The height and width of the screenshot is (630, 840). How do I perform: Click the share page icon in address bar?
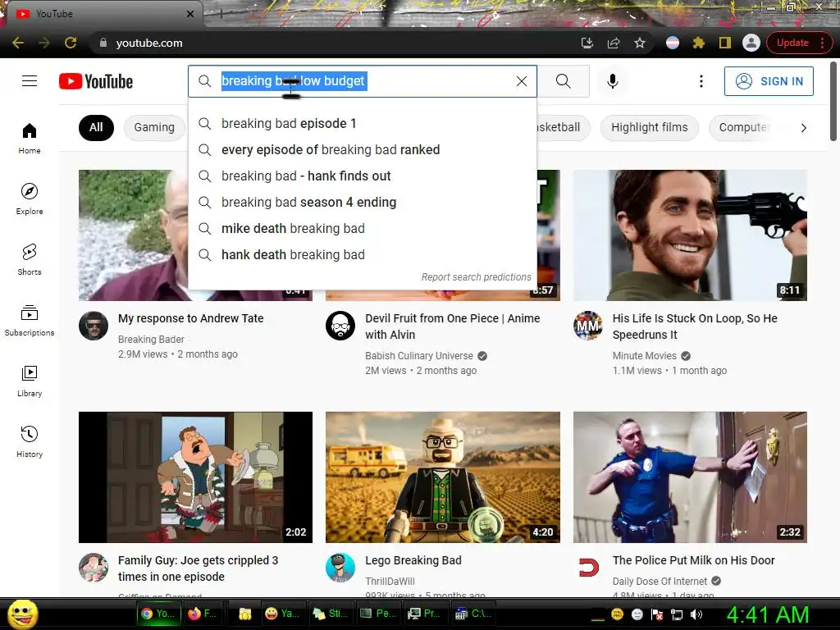click(614, 43)
